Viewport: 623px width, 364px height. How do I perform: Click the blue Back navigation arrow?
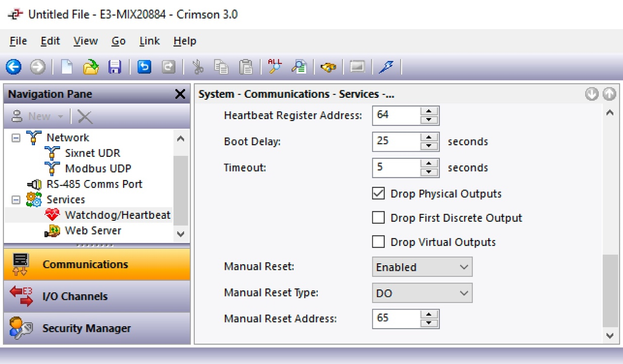pos(14,67)
